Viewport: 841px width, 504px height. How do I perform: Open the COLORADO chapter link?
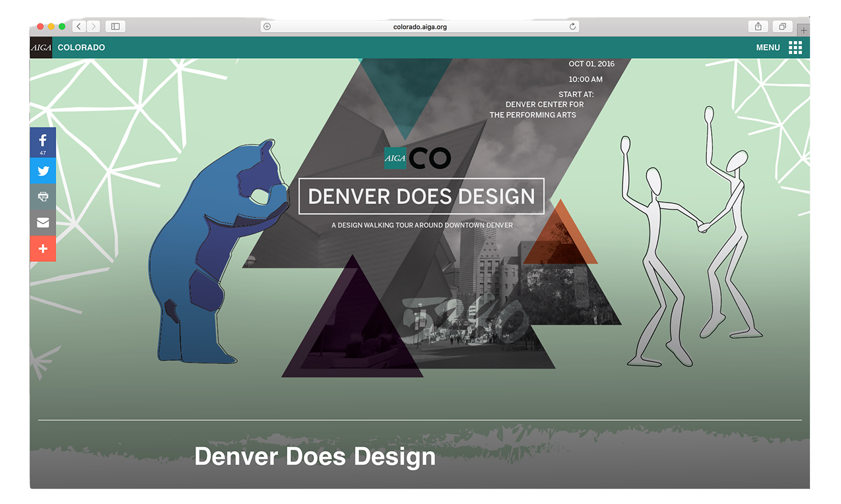(x=81, y=48)
